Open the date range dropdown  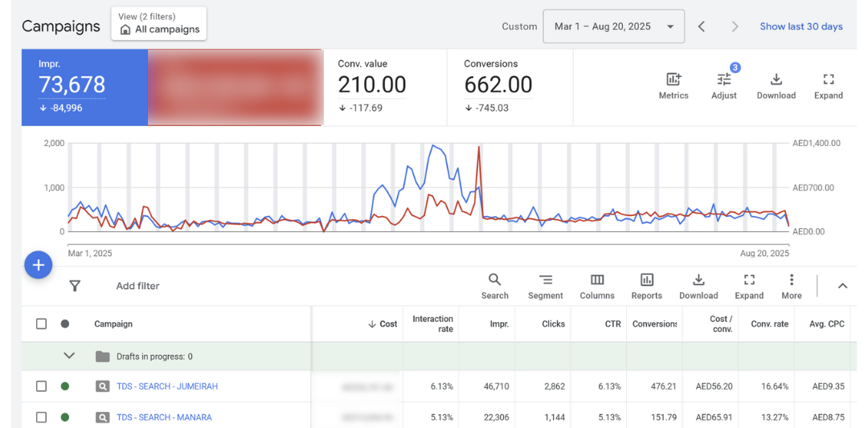[614, 26]
